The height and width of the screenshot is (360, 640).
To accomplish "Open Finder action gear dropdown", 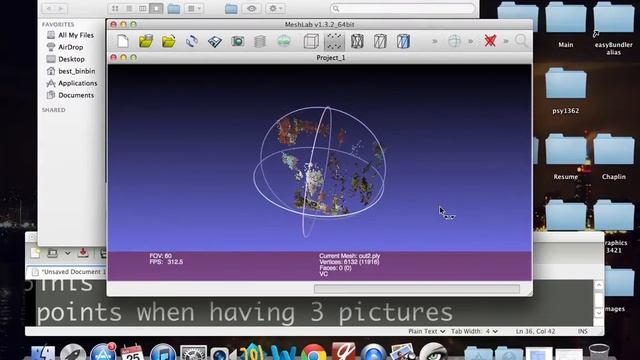I will click(276, 9).
